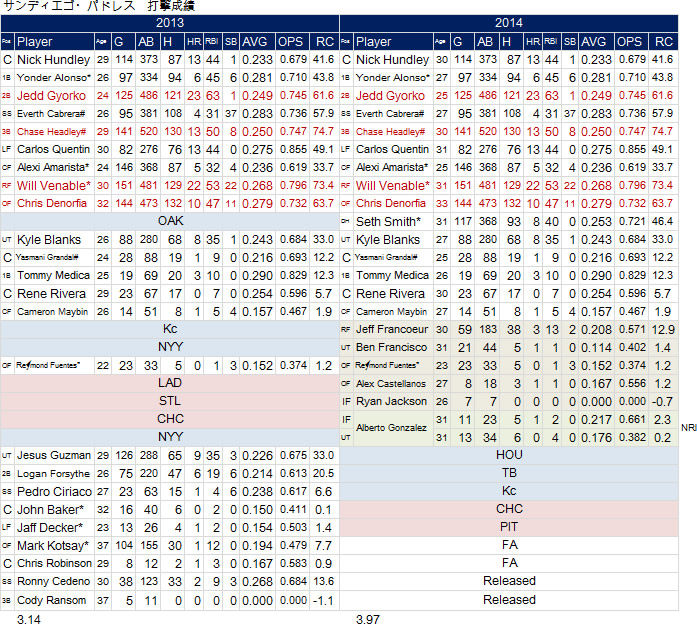Select the Jeff Francoeur player cell

coord(393,329)
